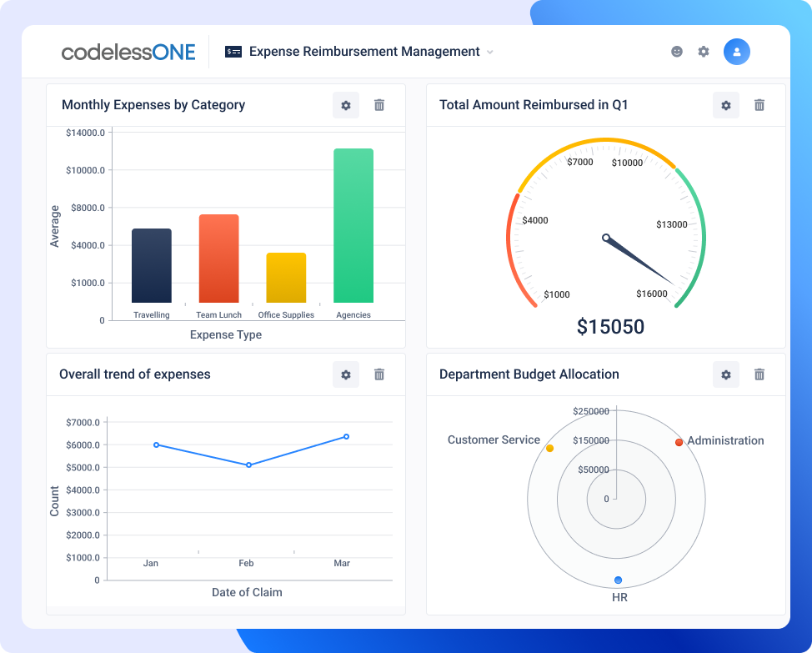Click the Agencies axis label
The height and width of the screenshot is (653, 812).
click(353, 315)
